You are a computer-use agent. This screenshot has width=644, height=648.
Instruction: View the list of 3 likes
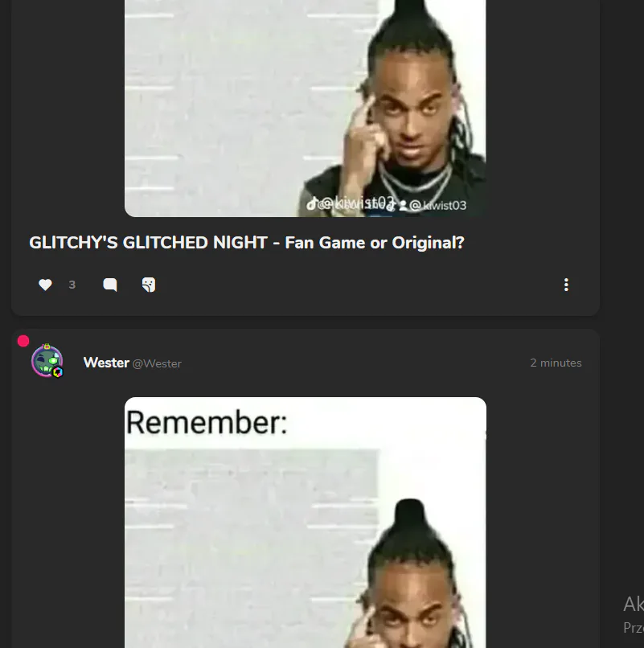72,285
